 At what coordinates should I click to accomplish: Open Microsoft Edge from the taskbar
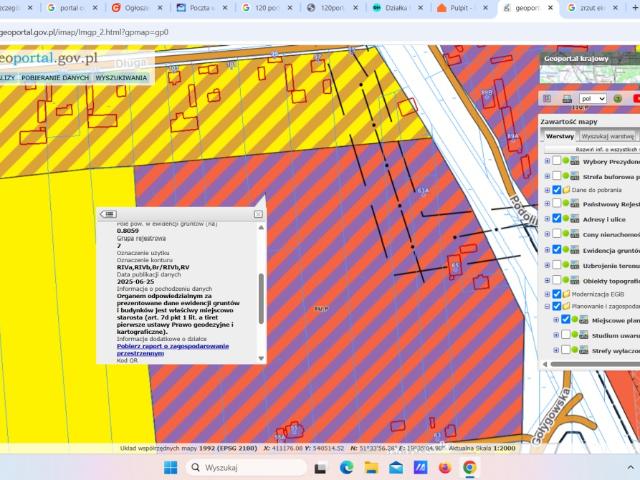coord(346,467)
